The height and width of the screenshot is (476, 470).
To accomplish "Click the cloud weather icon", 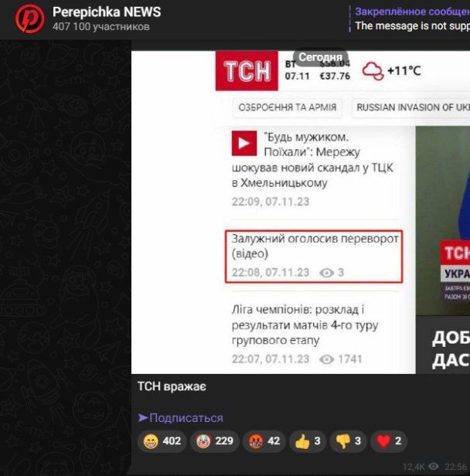I will [373, 71].
